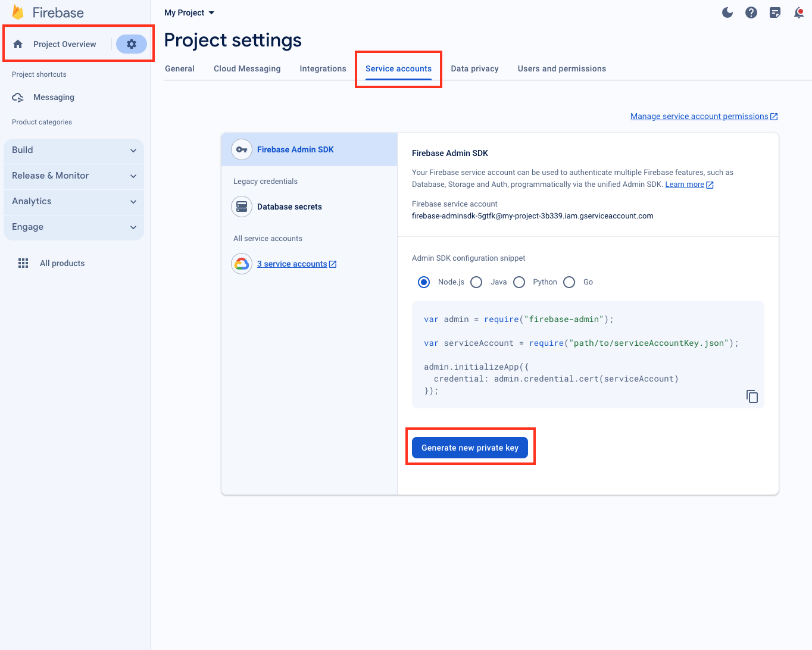The height and width of the screenshot is (650, 812).
Task: Switch to Users and permissions tab
Action: 562,68
